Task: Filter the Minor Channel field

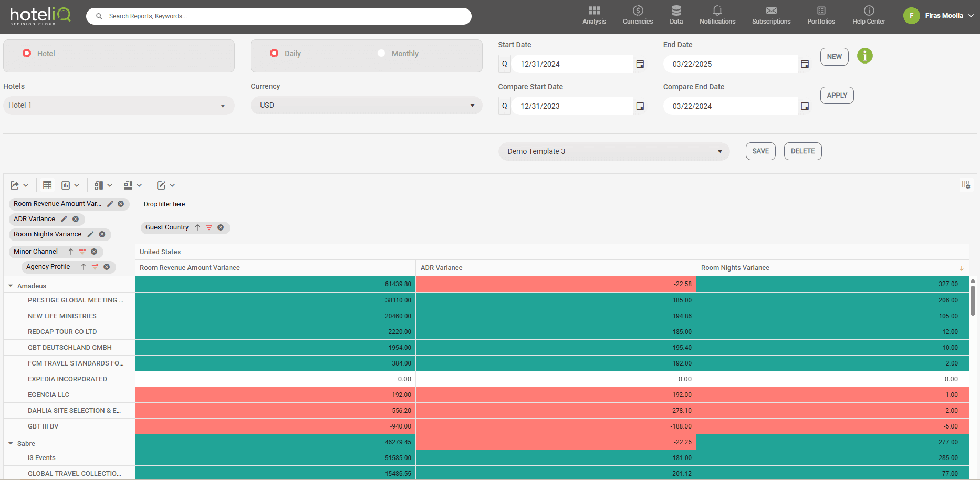Action: click(82, 252)
